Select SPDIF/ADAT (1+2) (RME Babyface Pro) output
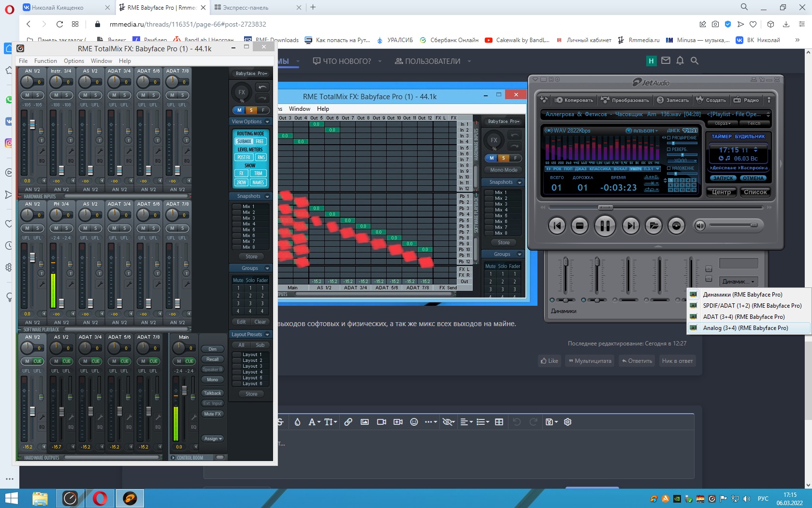Image resolution: width=812 pixels, height=508 pixels. pyautogui.click(x=748, y=306)
